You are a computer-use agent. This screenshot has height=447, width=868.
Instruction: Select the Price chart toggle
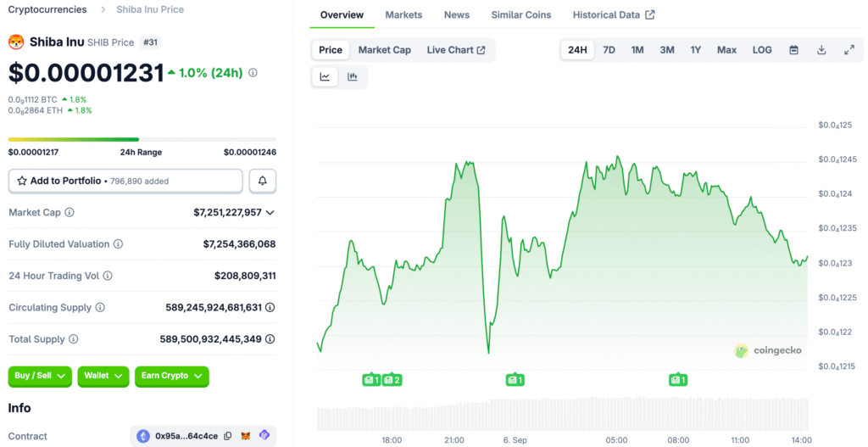[331, 50]
